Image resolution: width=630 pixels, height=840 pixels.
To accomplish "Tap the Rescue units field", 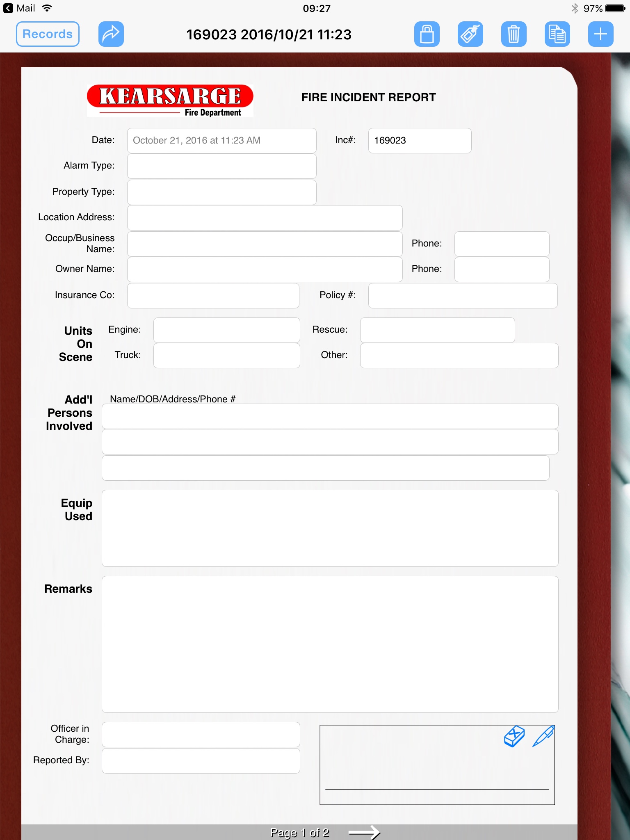I will 437,330.
